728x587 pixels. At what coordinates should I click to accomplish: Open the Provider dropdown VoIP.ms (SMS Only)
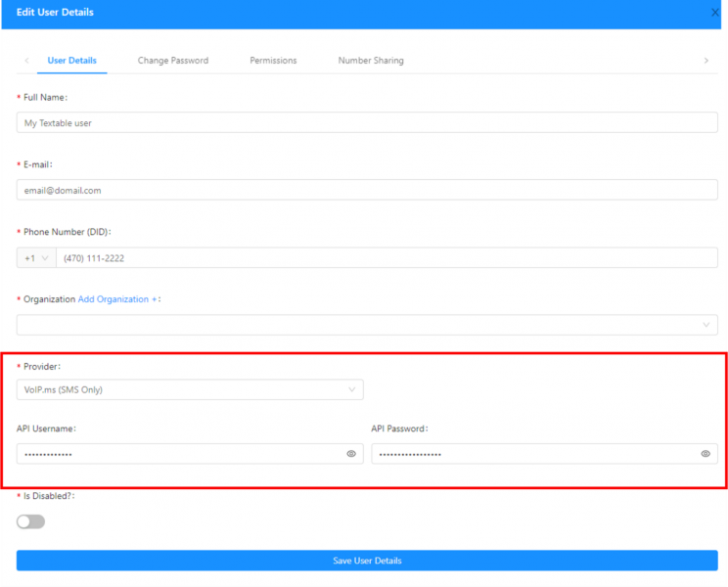click(190, 389)
